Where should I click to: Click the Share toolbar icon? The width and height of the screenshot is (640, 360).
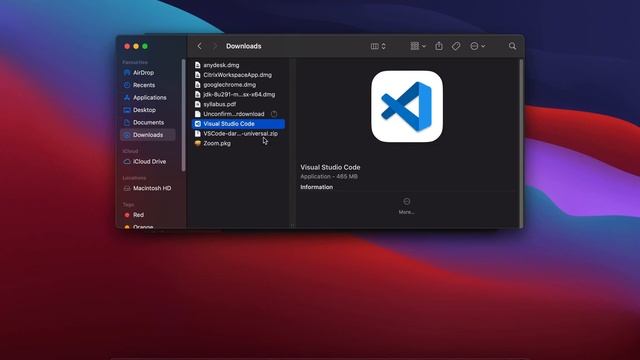click(x=439, y=46)
